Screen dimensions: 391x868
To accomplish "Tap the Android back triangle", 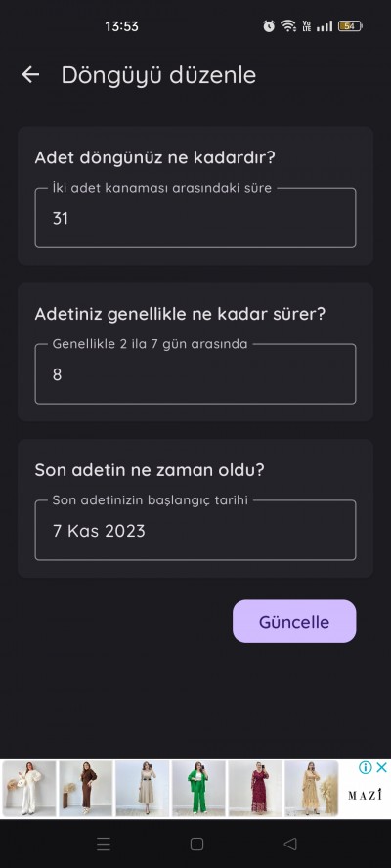I will pos(289,844).
